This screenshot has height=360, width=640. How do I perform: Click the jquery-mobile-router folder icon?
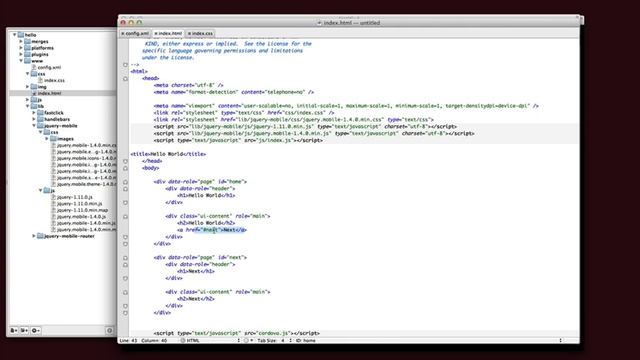[40, 236]
